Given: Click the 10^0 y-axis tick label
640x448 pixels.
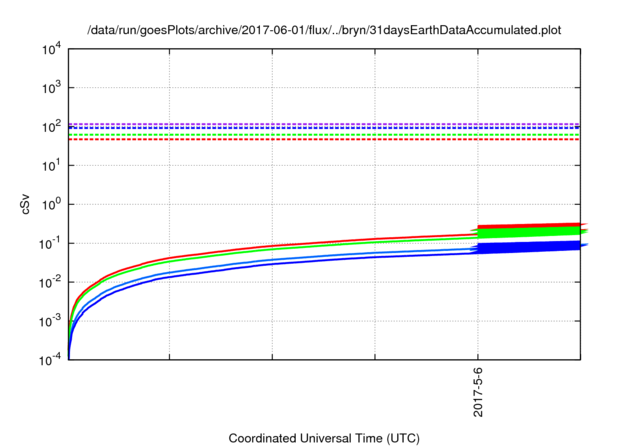Looking at the screenshot, I should pyautogui.click(x=52, y=204).
